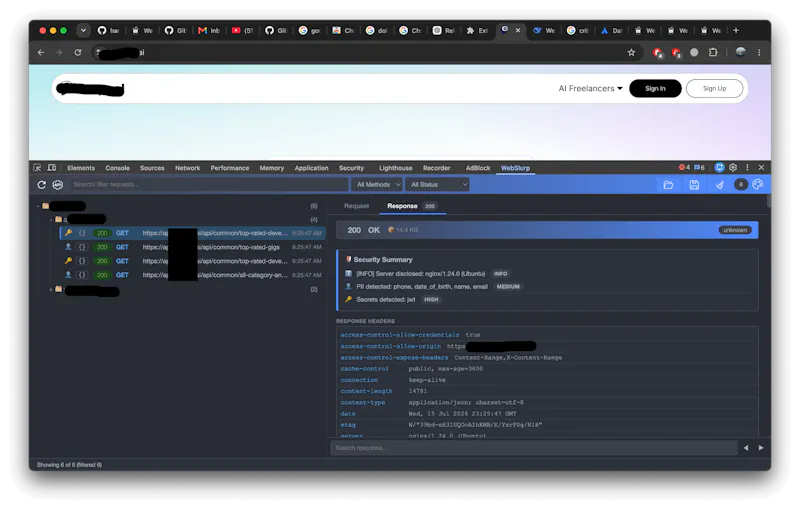This screenshot has width=800, height=509.
Task: Click the save floppy disk icon
Action: click(x=694, y=185)
